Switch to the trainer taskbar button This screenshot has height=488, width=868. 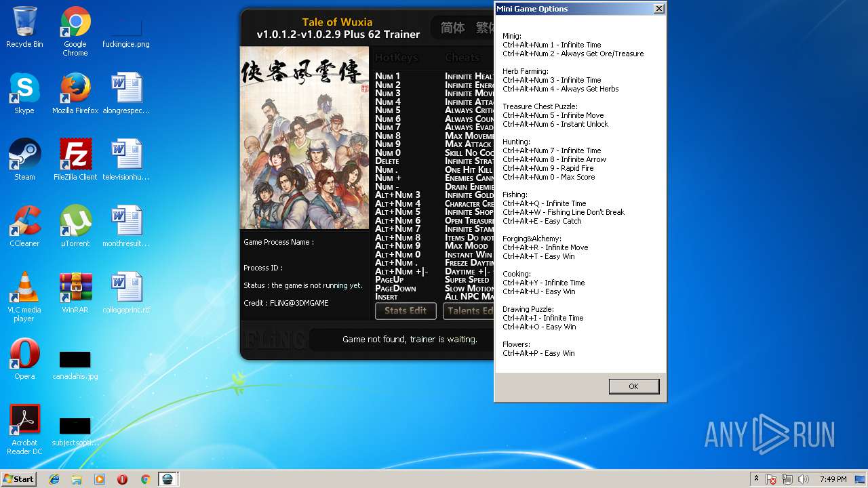(x=167, y=479)
